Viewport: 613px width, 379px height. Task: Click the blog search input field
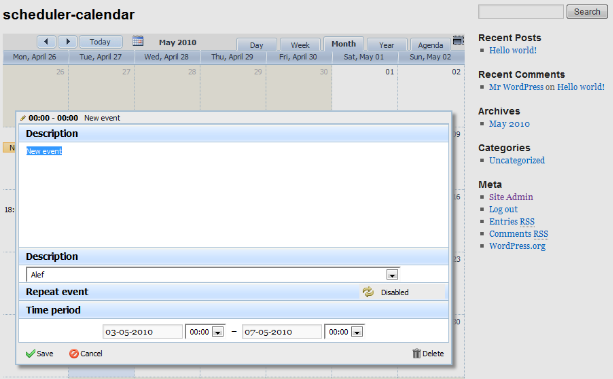coord(521,12)
